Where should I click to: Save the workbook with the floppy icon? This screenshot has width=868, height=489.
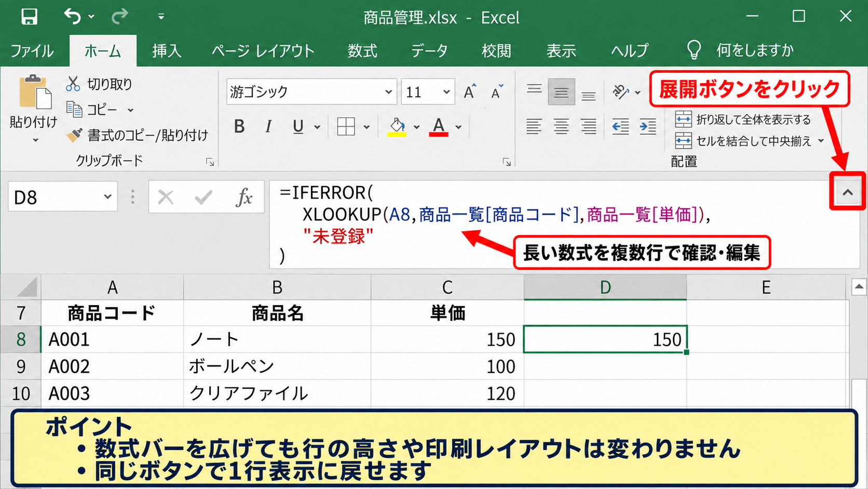click(x=29, y=17)
